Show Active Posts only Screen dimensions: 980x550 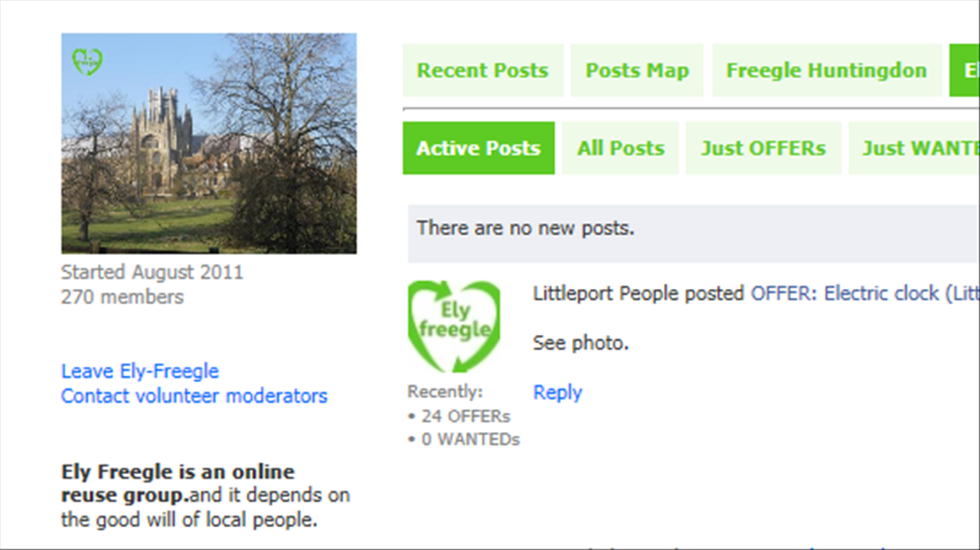(479, 148)
